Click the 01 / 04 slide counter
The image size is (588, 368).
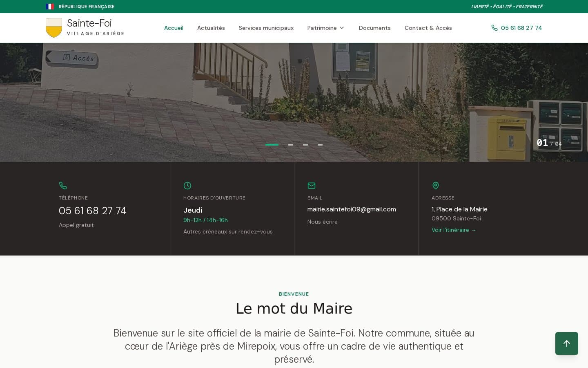[x=549, y=143]
